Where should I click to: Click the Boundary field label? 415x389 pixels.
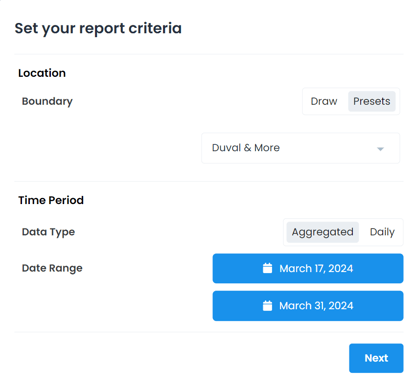[x=47, y=101]
